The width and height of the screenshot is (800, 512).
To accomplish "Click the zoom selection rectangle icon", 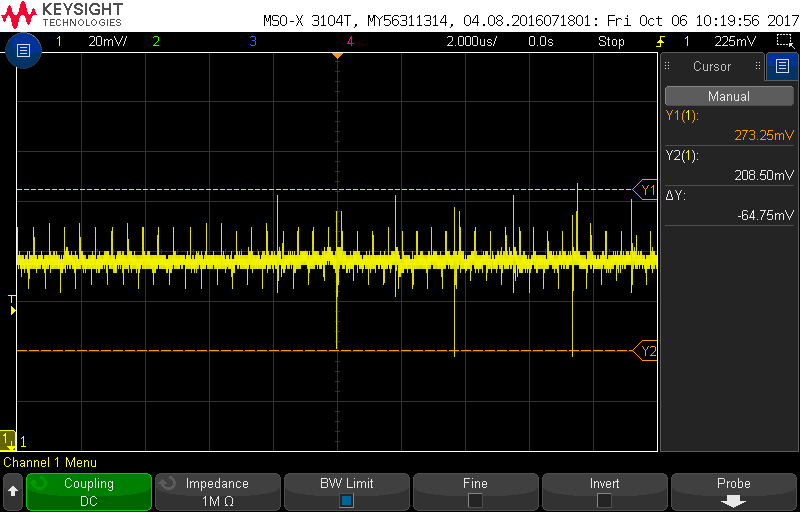I will pyautogui.click(x=783, y=41).
